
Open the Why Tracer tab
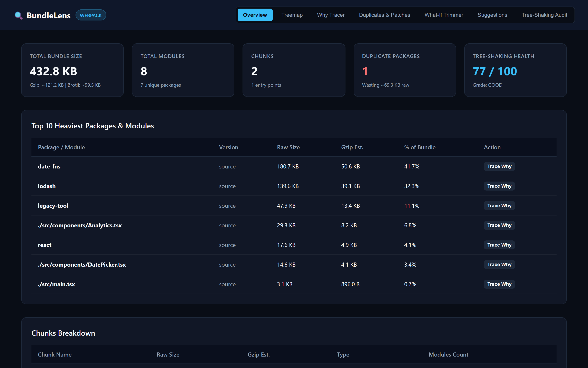click(x=331, y=15)
